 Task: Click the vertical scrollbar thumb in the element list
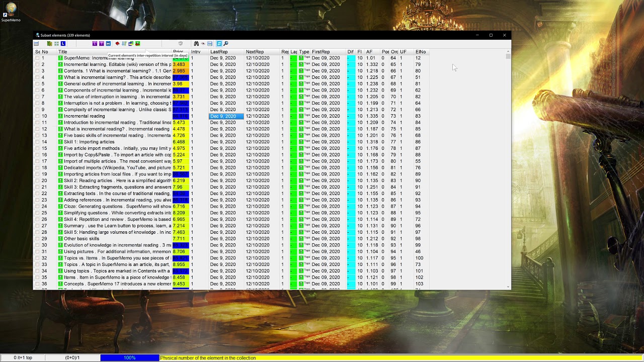pos(508,57)
